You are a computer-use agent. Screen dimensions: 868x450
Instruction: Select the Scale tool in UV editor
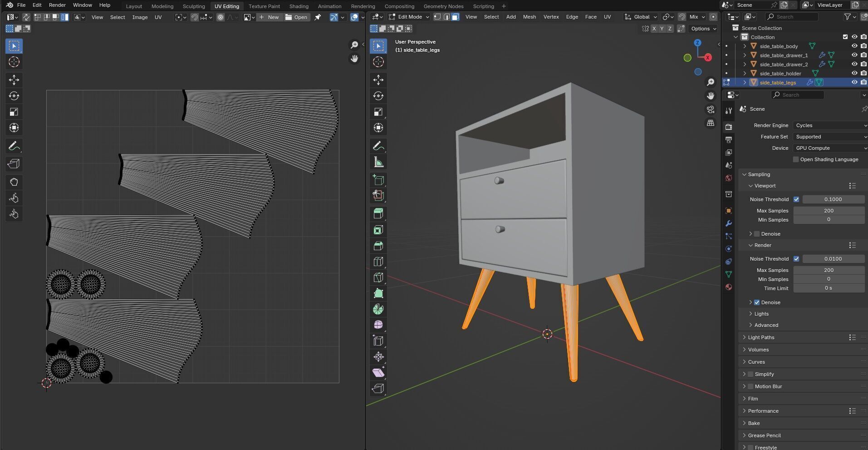coord(14,112)
